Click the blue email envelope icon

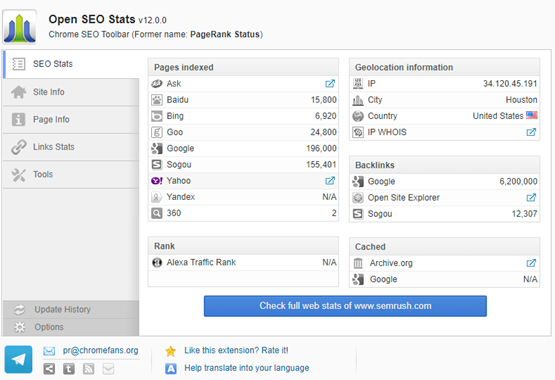click(49, 351)
